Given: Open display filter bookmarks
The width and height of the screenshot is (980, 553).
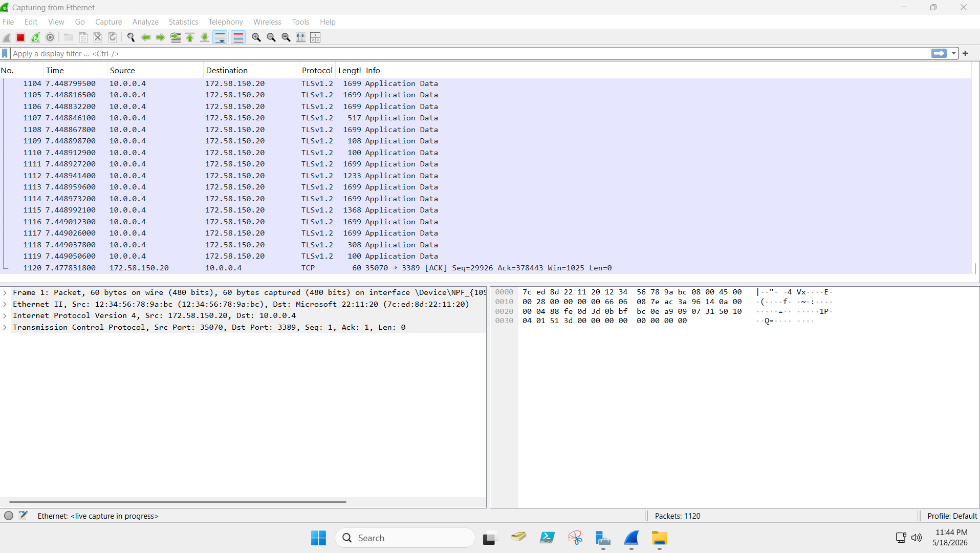Looking at the screenshot, I should tap(5, 53).
